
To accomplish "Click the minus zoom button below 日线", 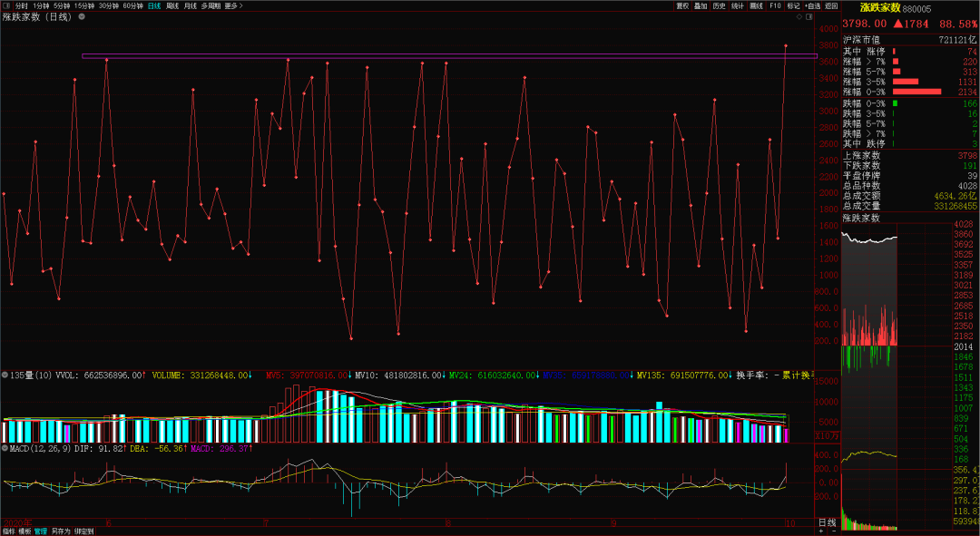I will pos(834,531).
